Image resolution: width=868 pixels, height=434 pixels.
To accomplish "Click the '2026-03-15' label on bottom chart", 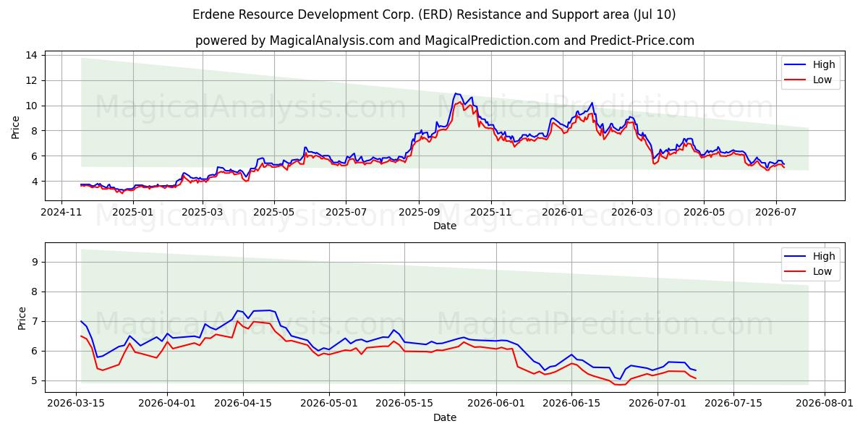I will [77, 404].
